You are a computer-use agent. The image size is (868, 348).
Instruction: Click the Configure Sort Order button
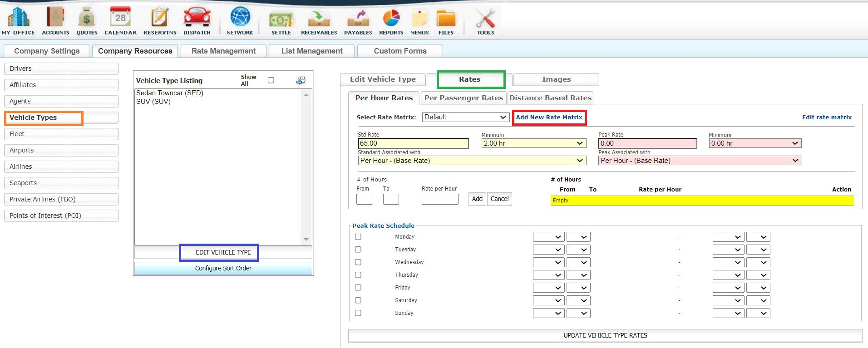tap(223, 268)
